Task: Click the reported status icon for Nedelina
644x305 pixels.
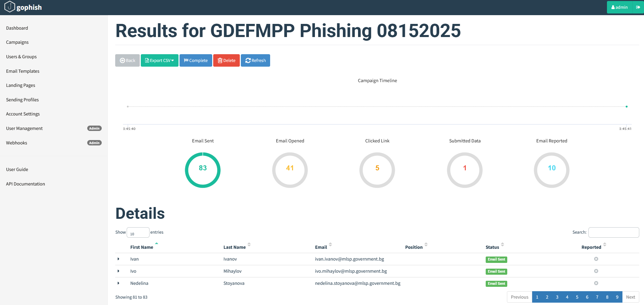Action: [x=596, y=283]
